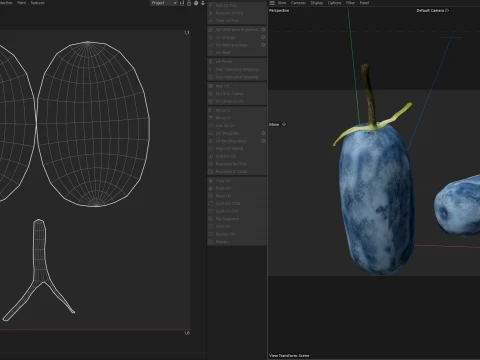
Task: Click the Line Up UV icon
Action: (x=210, y=126)
